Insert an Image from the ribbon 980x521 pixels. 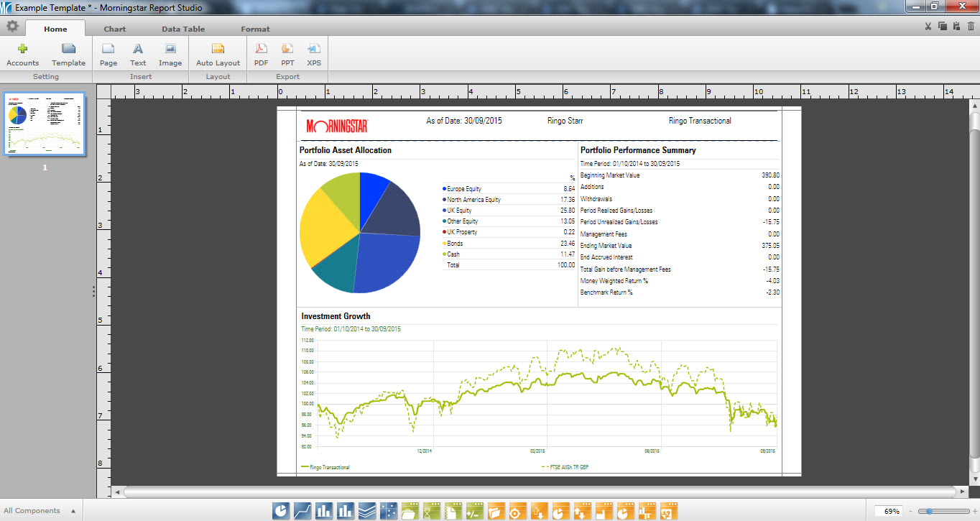pyautogui.click(x=170, y=54)
